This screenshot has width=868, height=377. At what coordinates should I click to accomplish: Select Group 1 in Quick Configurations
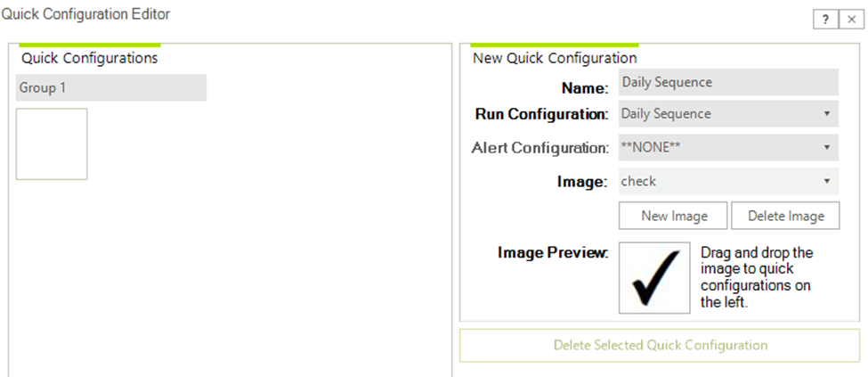tap(111, 87)
